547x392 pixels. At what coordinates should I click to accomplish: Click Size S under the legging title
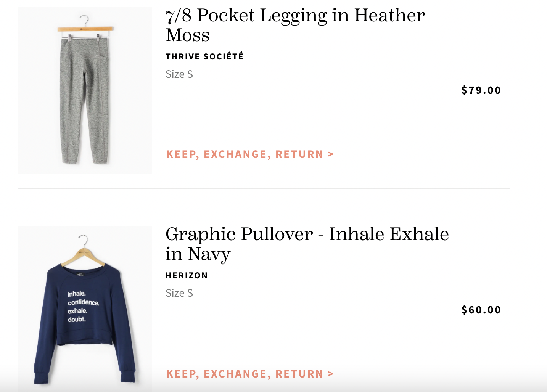(x=179, y=74)
